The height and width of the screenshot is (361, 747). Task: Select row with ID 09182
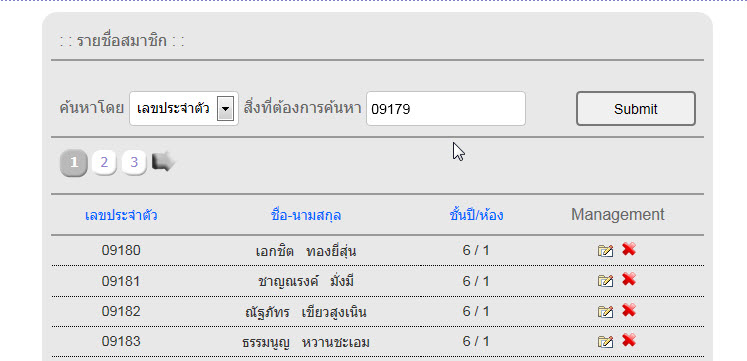pyautogui.click(x=377, y=311)
